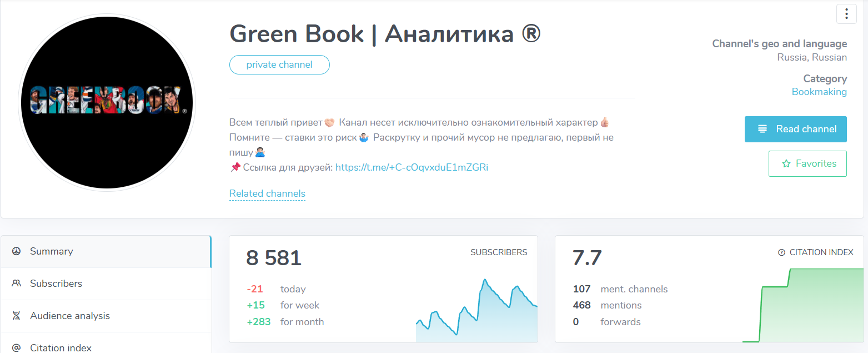868x353 pixels.
Task: Click the 7.7 citation index value
Action: click(x=587, y=258)
